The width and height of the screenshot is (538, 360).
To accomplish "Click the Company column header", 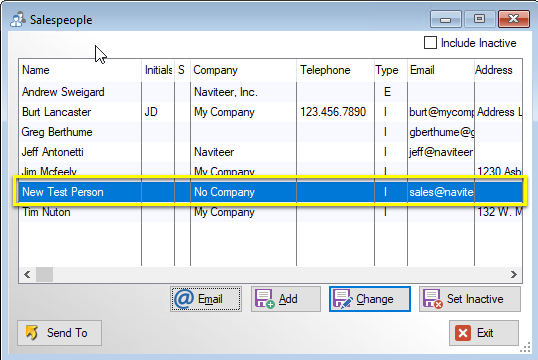I will 243,70.
